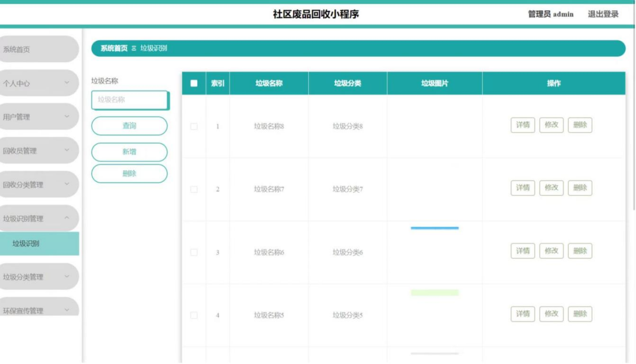Open the 回收员管理 sidebar menu
Image resolution: width=636 pixels, height=364 pixels.
click(39, 150)
